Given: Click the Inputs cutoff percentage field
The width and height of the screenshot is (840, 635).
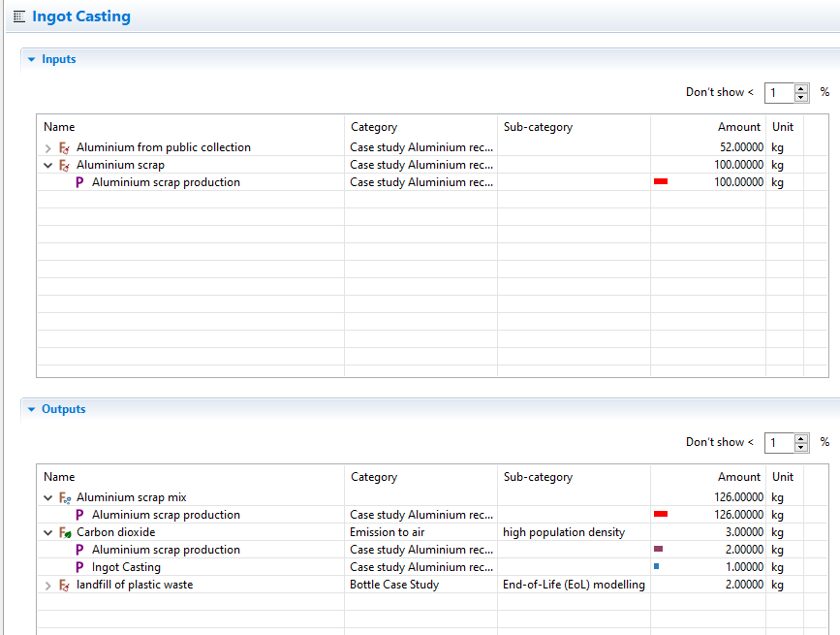Looking at the screenshot, I should pos(779,93).
